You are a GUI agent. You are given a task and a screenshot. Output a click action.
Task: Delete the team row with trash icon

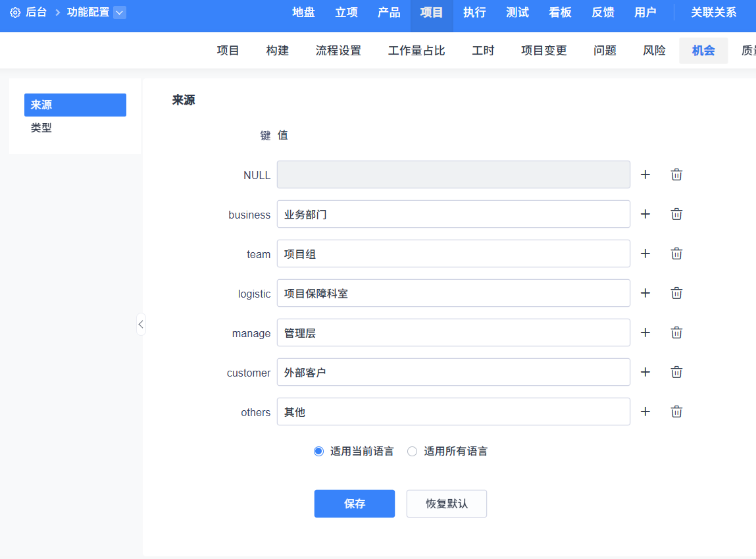pyautogui.click(x=676, y=253)
